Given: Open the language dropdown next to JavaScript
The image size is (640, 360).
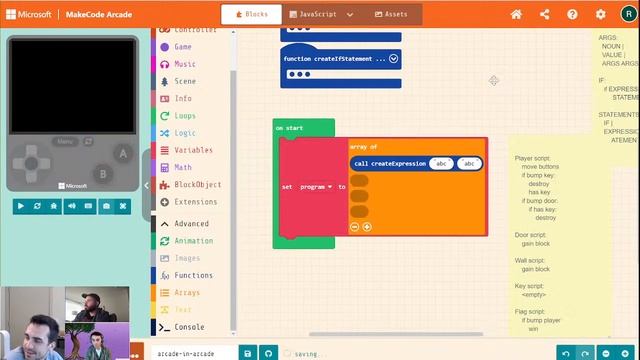Looking at the screenshot, I should pos(350,14).
